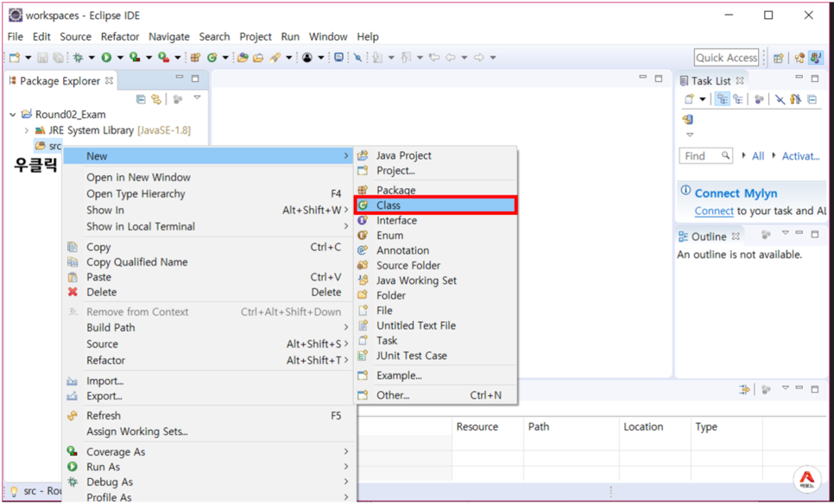Image resolution: width=834 pixels, height=504 pixels.
Task: Click the New Task icon in Task List
Action: (x=689, y=99)
